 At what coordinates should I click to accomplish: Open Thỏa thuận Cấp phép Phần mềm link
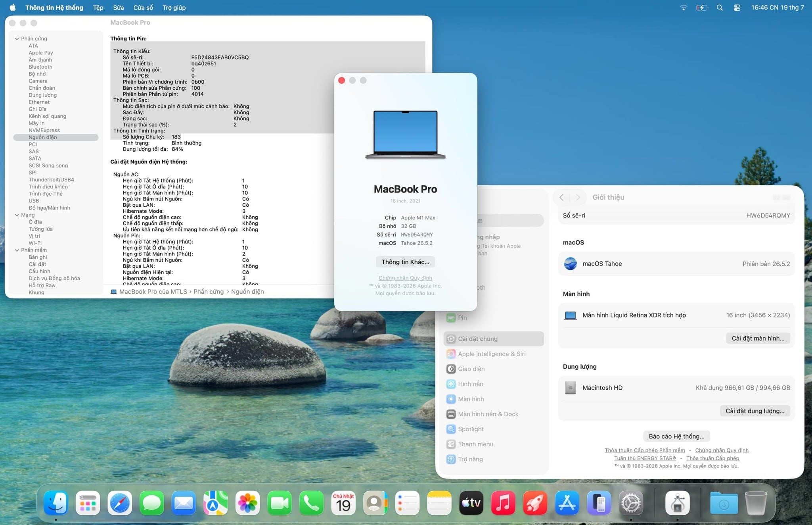(x=645, y=450)
